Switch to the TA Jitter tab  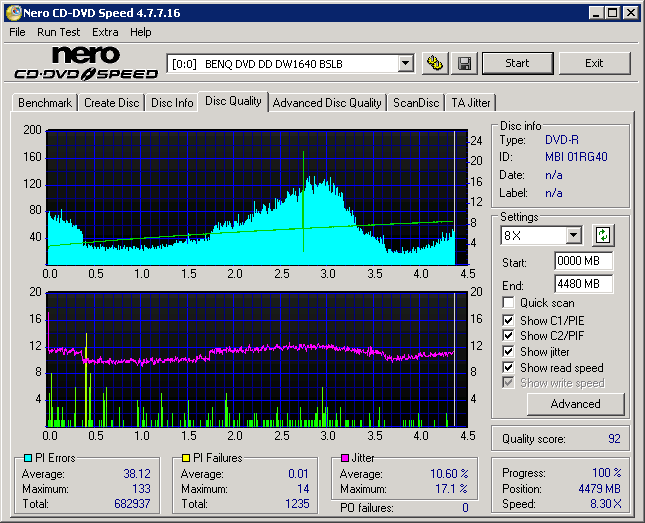[x=470, y=103]
